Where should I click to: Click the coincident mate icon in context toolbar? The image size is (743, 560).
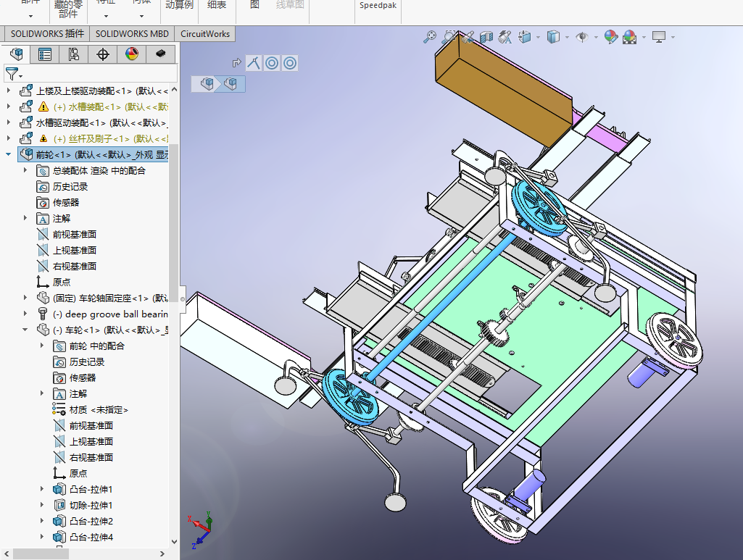pyautogui.click(x=254, y=63)
